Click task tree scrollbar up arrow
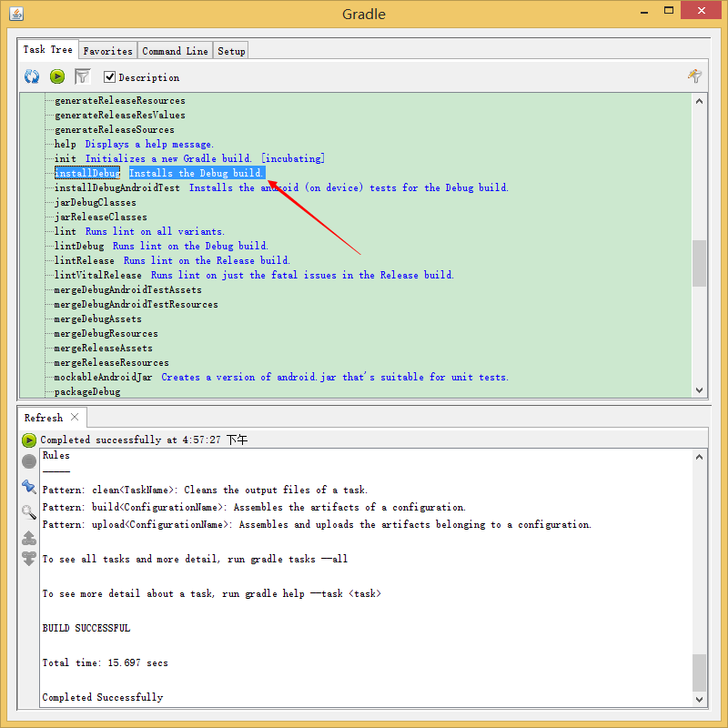This screenshot has width=728, height=728. point(699,101)
